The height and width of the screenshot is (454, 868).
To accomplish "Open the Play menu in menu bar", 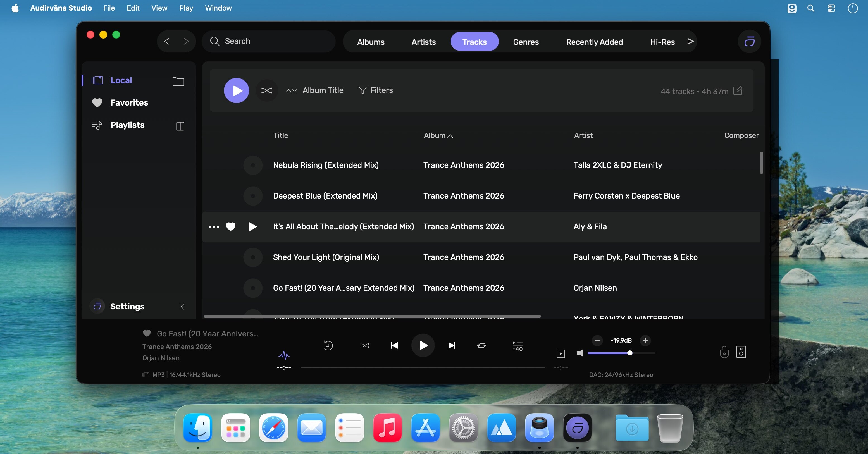I will point(186,8).
